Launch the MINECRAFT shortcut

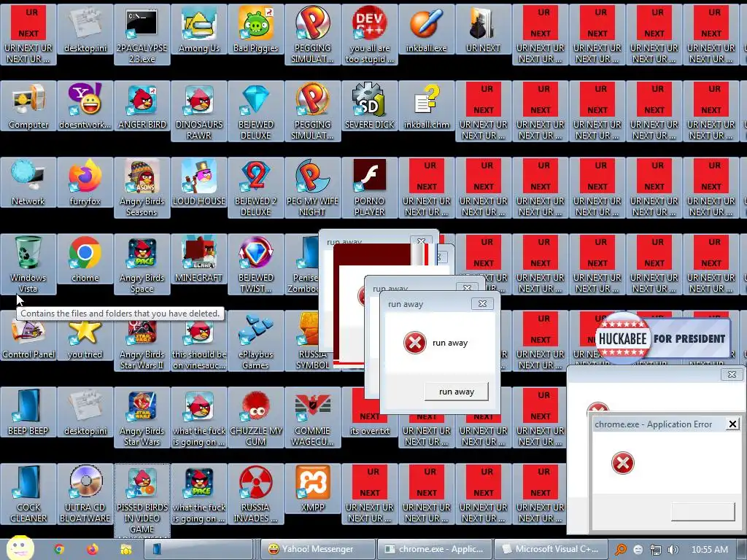pos(199,260)
